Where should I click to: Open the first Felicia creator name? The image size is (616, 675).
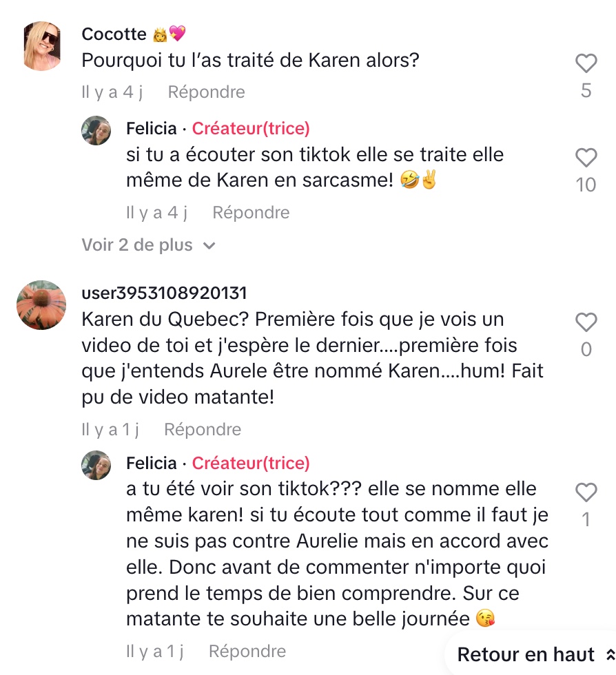pyautogui.click(x=151, y=128)
